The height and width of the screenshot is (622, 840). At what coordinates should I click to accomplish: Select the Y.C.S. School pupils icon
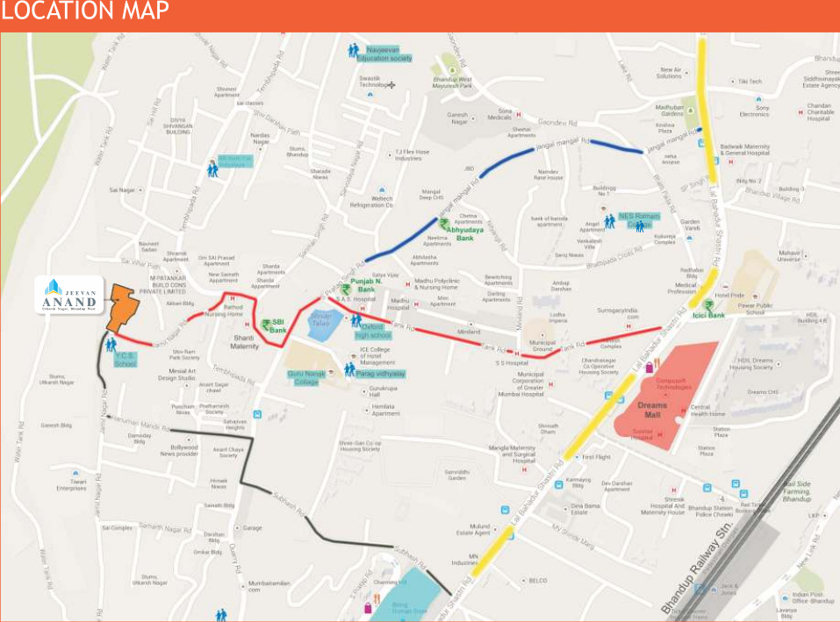click(111, 344)
